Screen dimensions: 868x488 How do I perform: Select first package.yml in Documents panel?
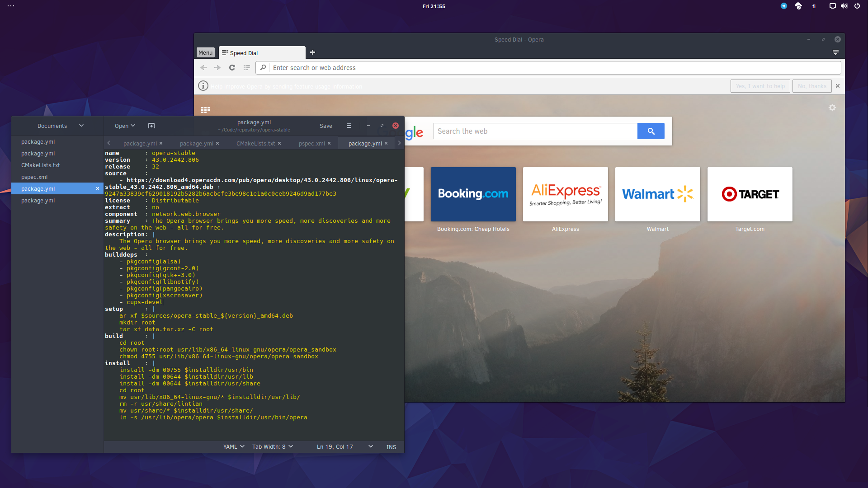(x=57, y=141)
